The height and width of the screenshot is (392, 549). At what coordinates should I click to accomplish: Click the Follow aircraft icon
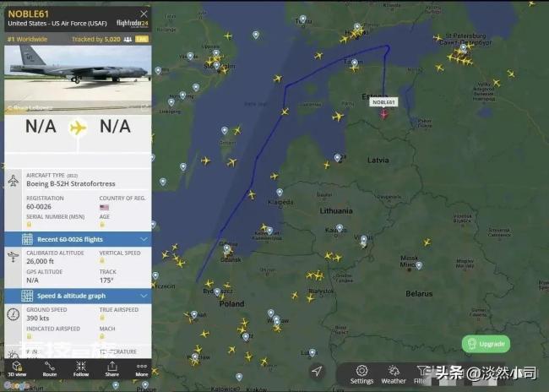tap(81, 369)
